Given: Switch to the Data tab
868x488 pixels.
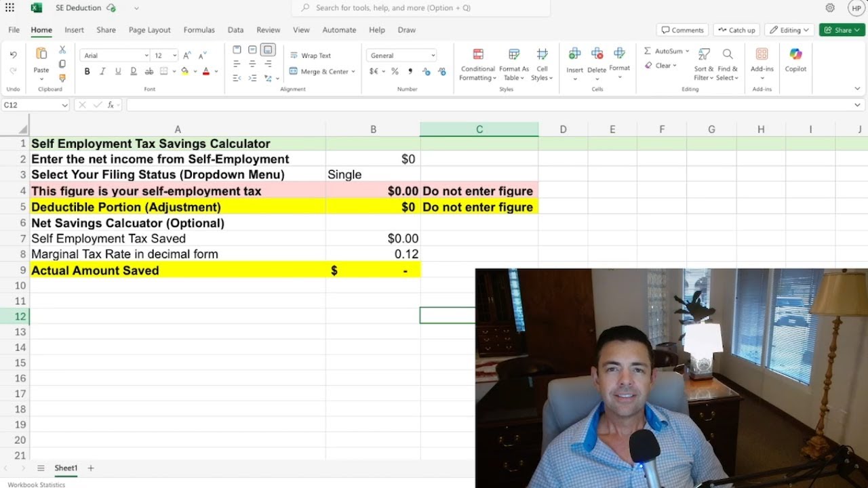Looking at the screenshot, I should tap(235, 30).
